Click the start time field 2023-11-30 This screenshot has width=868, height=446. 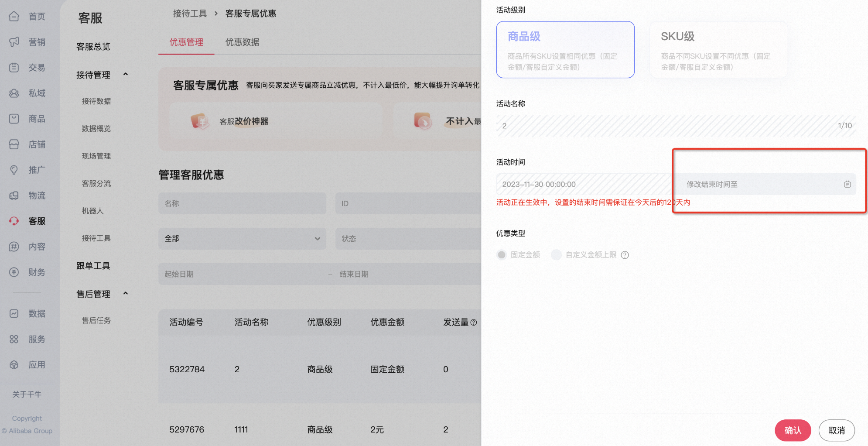tap(584, 184)
